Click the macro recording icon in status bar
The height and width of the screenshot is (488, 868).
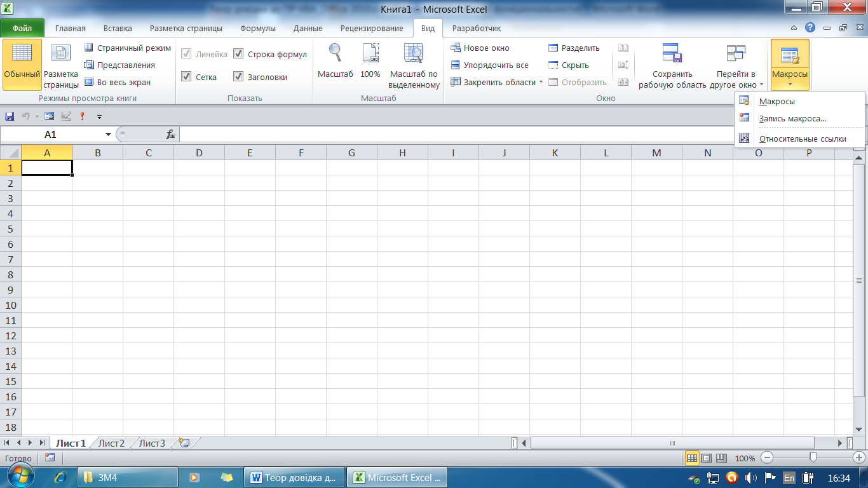(50, 457)
